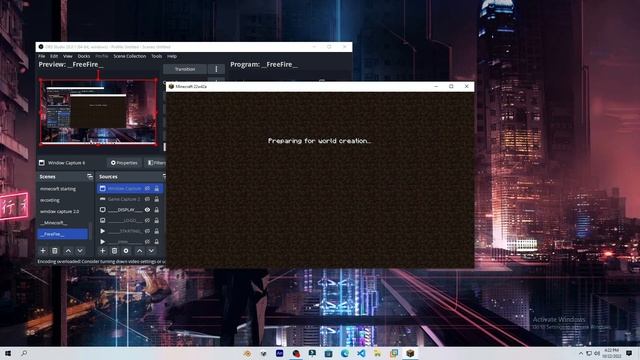640x360 pixels.
Task: Hide the DISPLAY source using eye icon
Action: (x=147, y=210)
